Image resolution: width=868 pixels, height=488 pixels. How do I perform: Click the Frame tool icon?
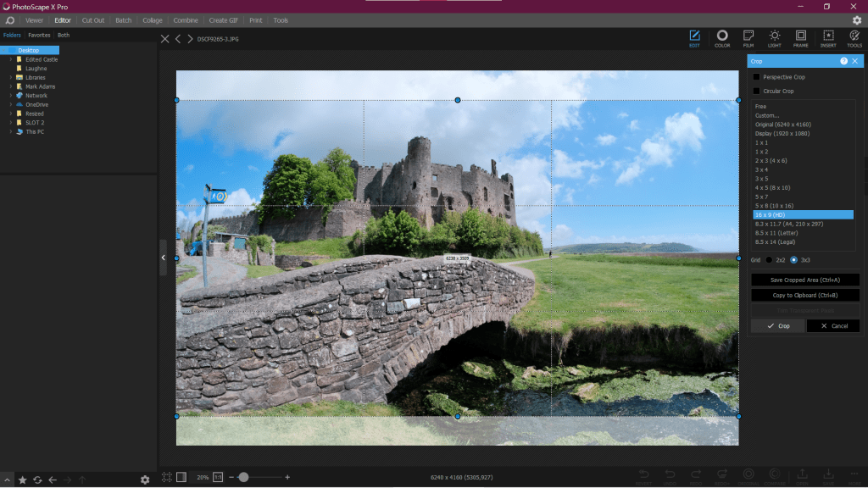point(801,36)
